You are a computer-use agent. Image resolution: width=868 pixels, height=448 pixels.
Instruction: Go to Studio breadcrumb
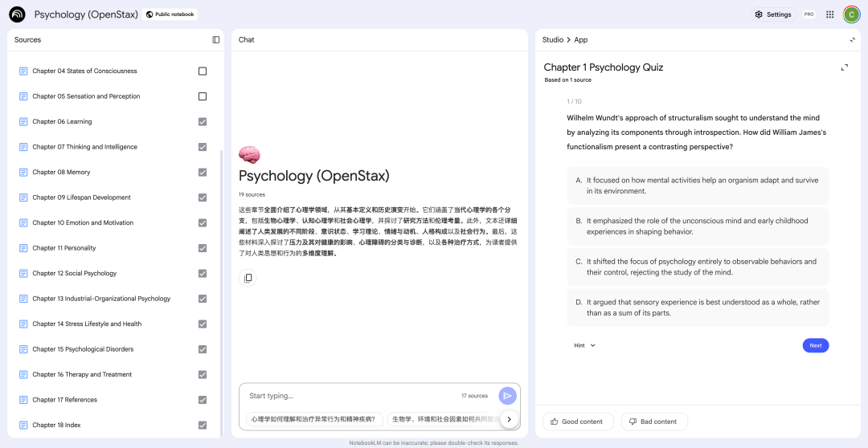tap(552, 40)
